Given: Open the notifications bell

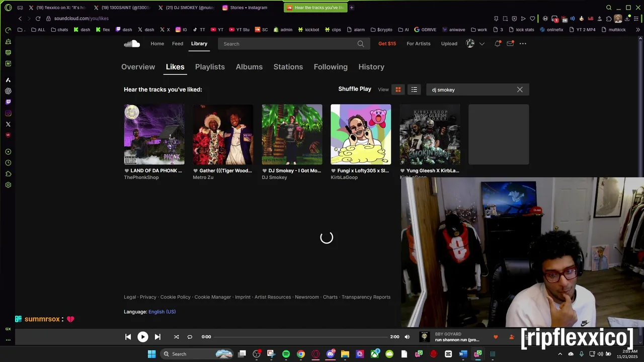Looking at the screenshot, I should 497,44.
